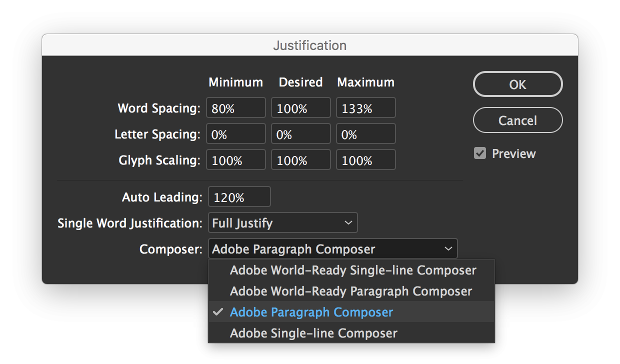Click the Justification dialog title bar
This screenshot has width=620, height=364.
point(310,45)
